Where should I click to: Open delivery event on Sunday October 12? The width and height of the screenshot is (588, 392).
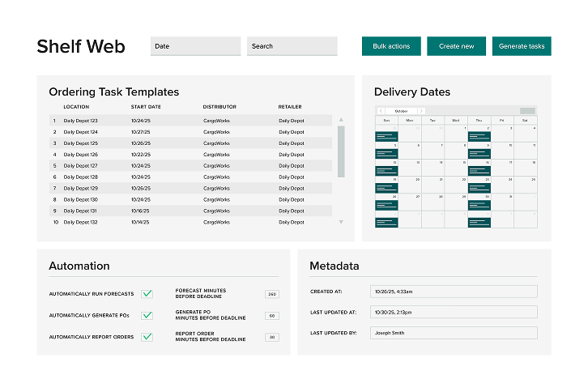[386, 170]
